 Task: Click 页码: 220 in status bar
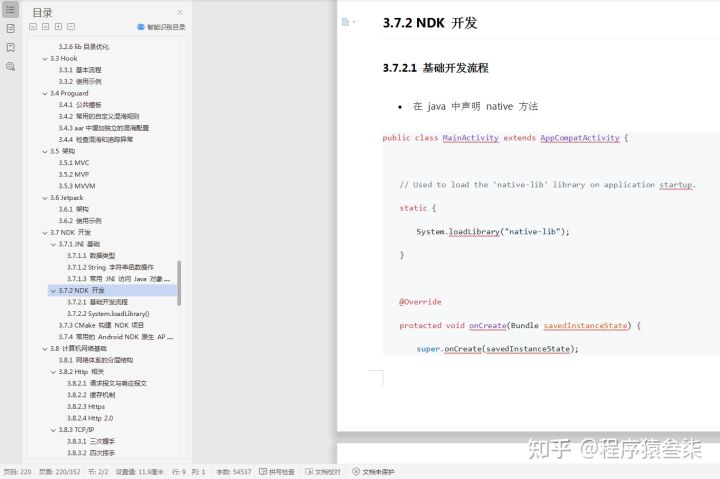17,472
